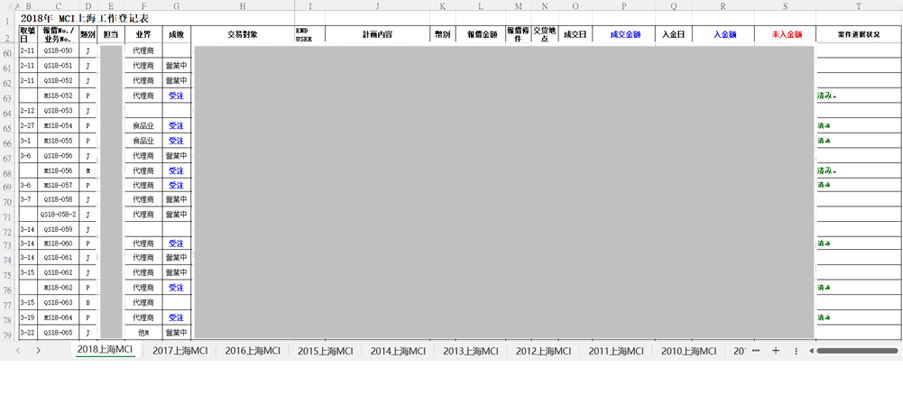Go to the previous sheet tab arrow
This screenshot has width=903, height=400.
pyautogui.click(x=18, y=351)
